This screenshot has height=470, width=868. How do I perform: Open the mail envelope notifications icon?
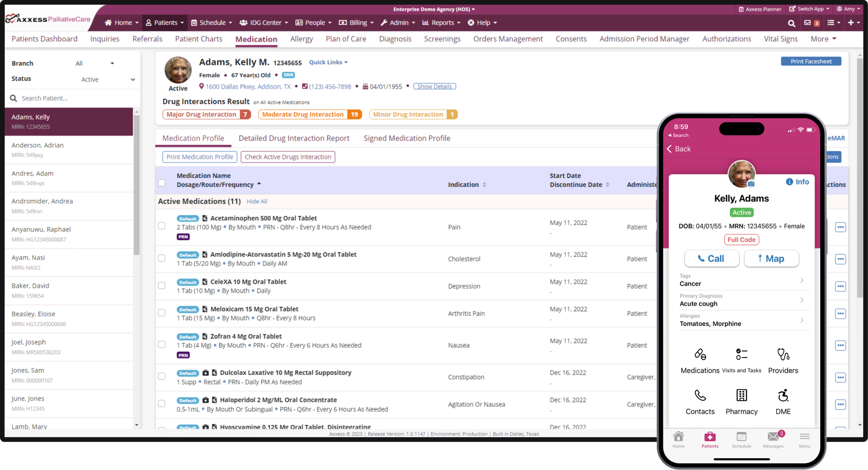tap(807, 23)
